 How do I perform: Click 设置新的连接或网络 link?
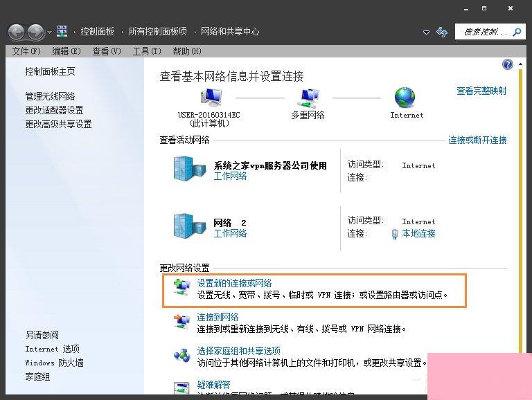234,283
